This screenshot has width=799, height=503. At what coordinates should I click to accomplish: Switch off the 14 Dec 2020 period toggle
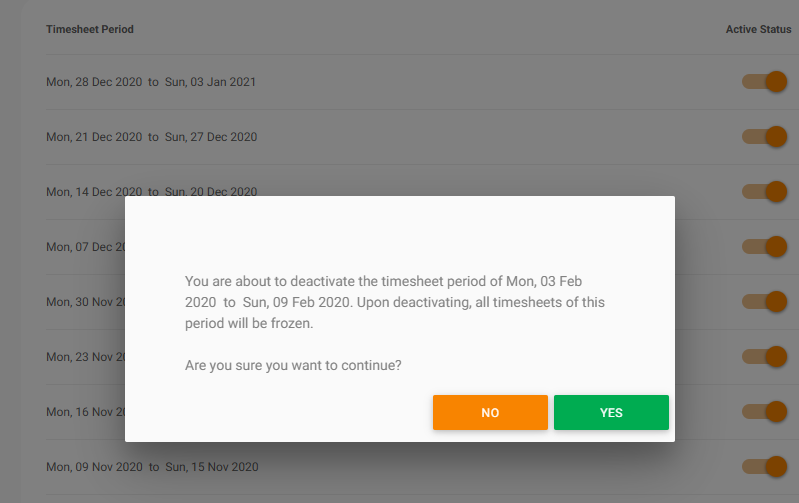click(x=765, y=192)
